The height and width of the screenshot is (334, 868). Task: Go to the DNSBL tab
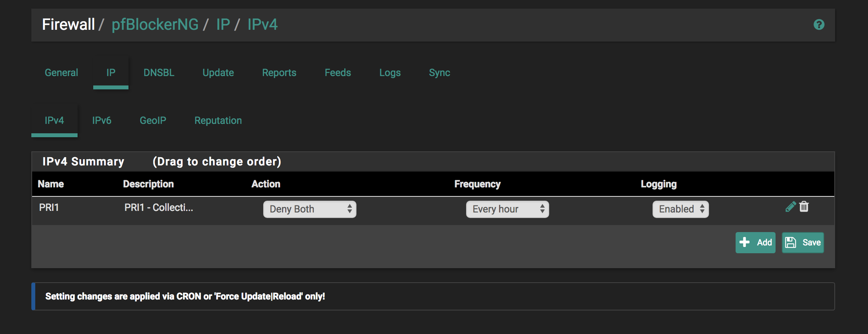(159, 73)
